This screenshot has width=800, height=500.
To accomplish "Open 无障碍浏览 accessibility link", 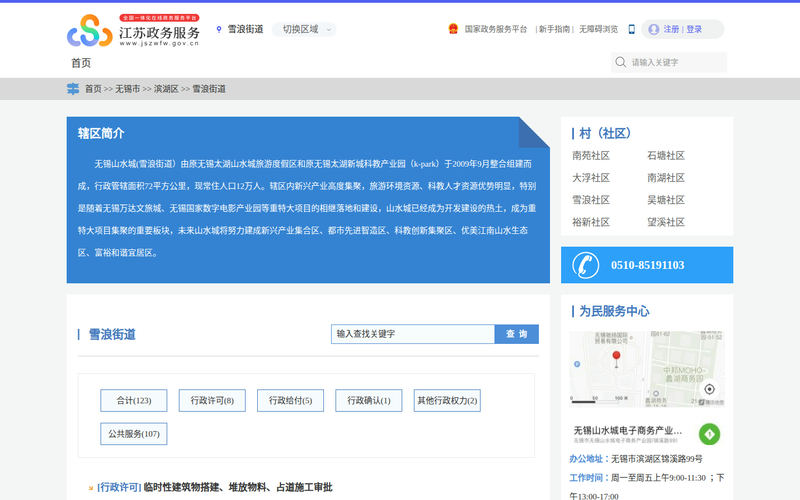I will [x=598, y=29].
